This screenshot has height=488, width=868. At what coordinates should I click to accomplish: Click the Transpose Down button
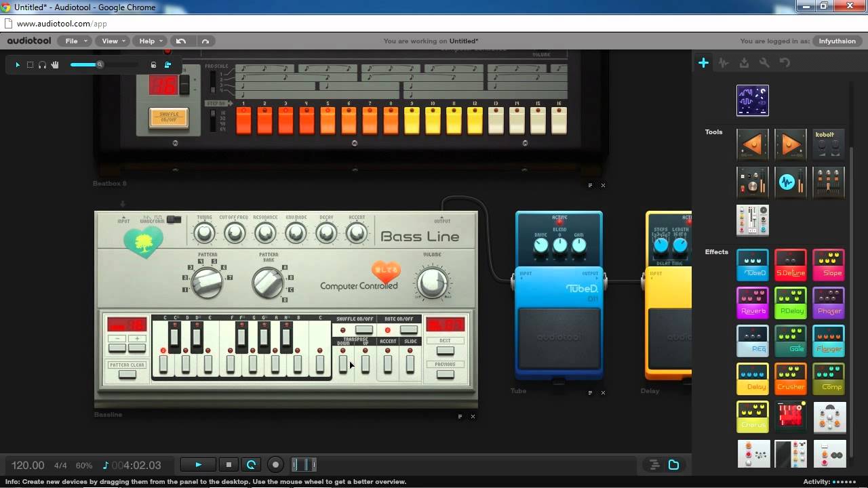point(343,364)
